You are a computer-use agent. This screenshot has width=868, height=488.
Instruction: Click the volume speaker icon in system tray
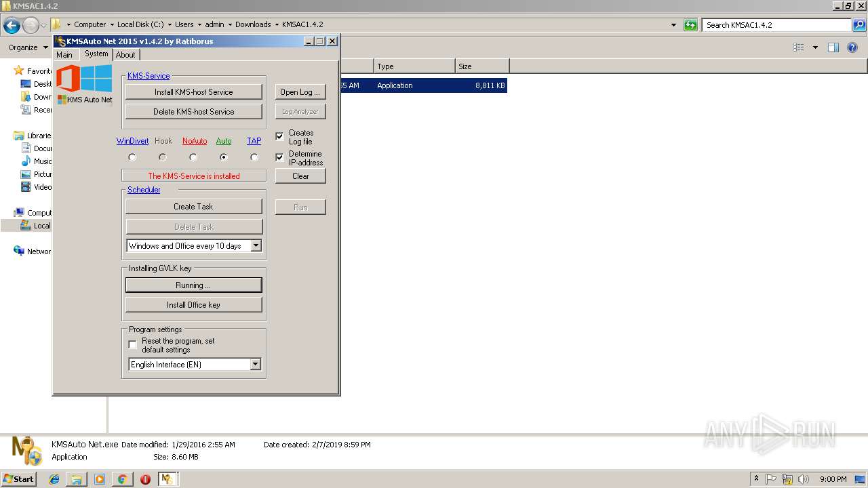803,479
